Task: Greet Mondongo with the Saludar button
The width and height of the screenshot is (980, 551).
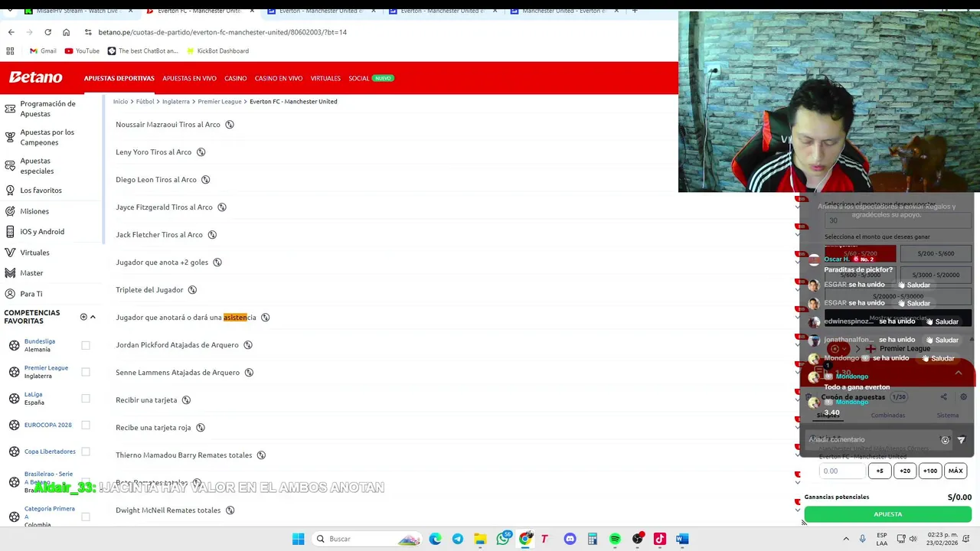Action: tap(938, 358)
